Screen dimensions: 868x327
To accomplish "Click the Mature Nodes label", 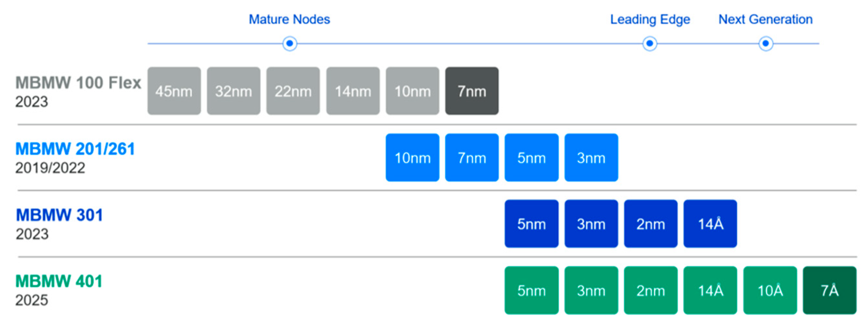I will click(289, 19).
